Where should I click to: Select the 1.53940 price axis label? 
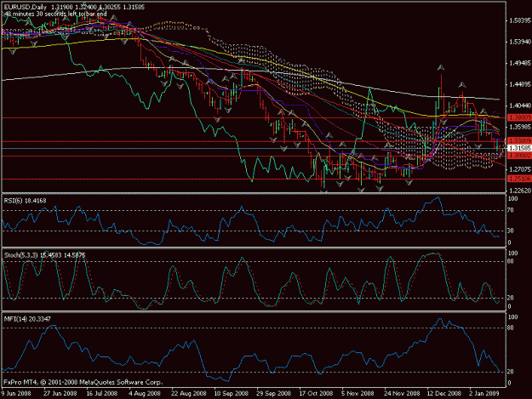pos(519,42)
